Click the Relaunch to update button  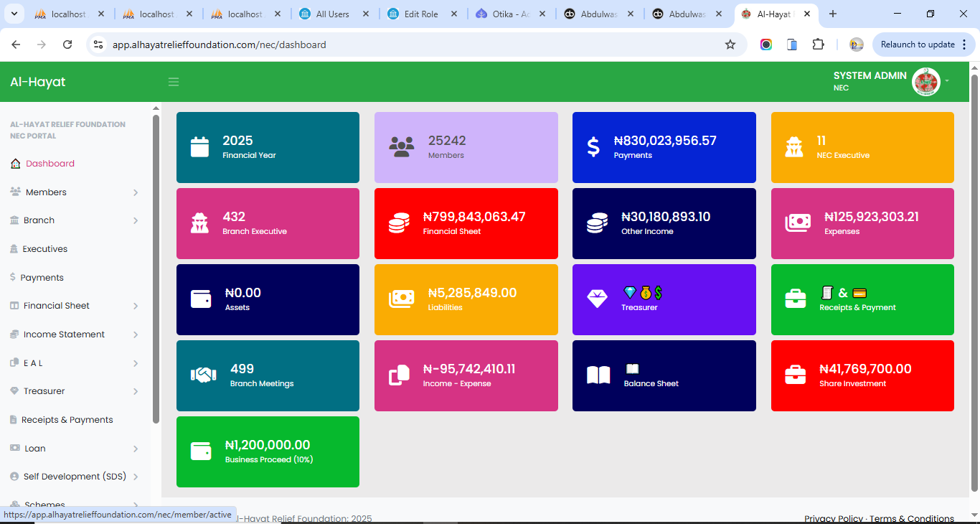917,45
